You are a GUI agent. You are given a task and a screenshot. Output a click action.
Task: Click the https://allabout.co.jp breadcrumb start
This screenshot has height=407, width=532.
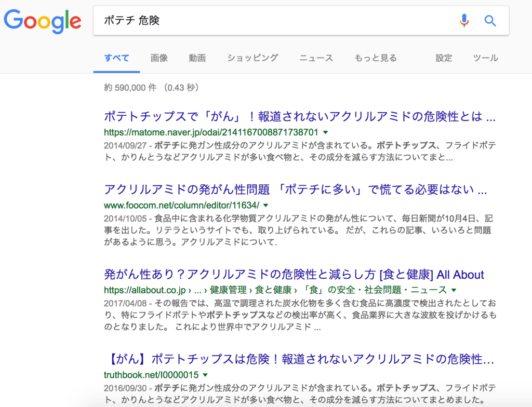click(x=145, y=290)
